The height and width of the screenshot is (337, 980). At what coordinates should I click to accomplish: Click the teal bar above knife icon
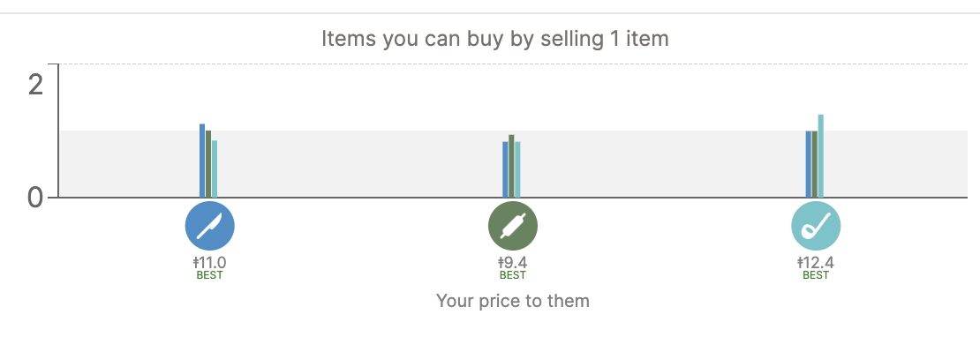pos(215,168)
